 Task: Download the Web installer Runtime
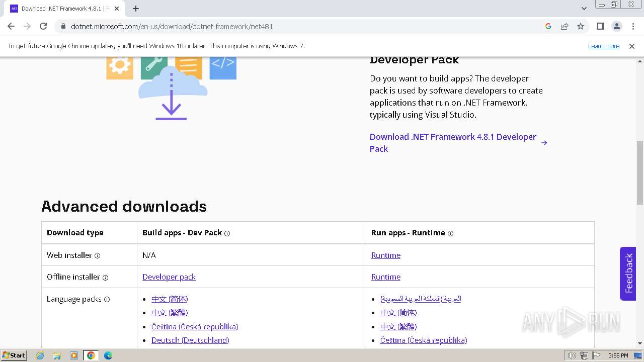386,255
